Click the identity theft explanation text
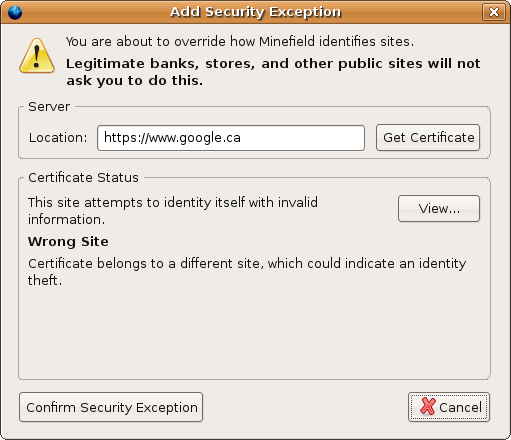511x440 pixels. point(247,272)
